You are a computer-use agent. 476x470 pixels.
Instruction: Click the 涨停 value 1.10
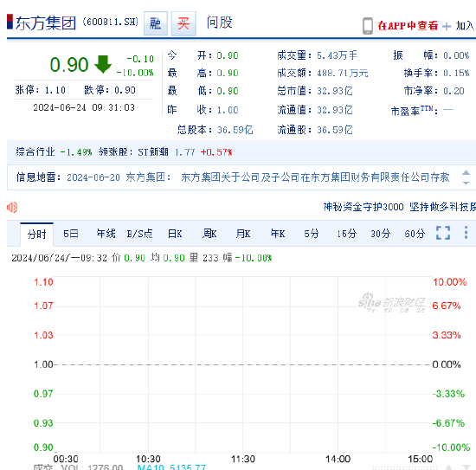point(55,90)
